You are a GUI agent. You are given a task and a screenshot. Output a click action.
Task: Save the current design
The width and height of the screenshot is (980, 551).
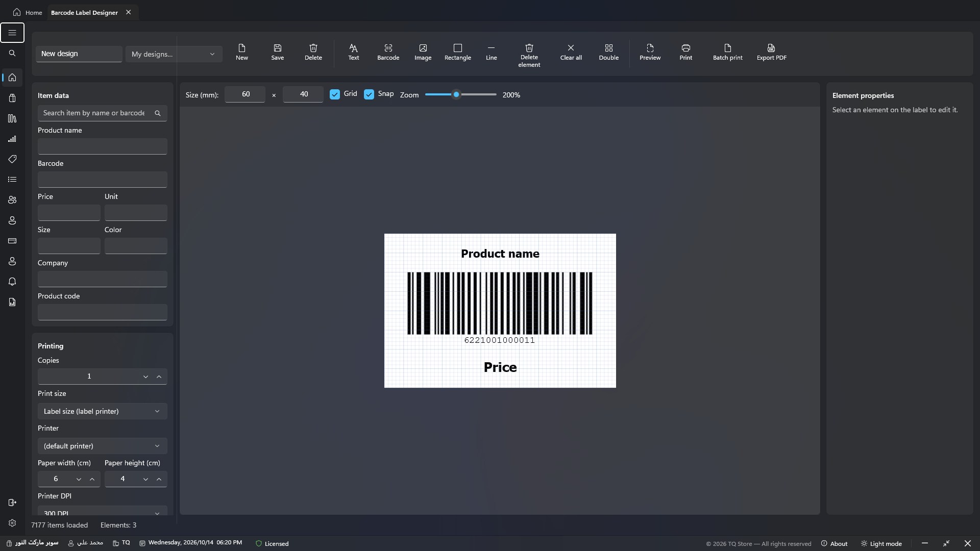[x=277, y=52]
